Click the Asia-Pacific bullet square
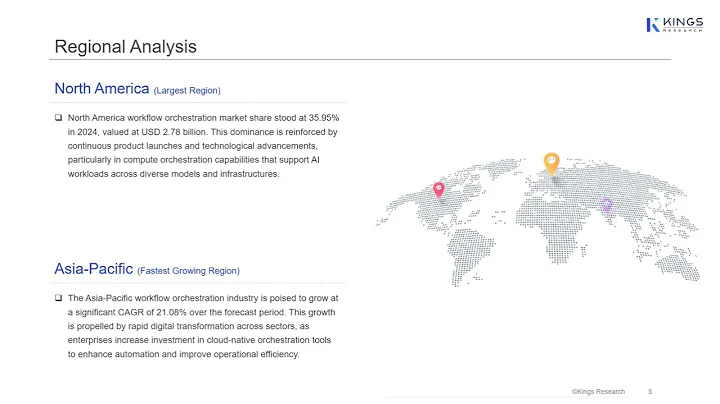720x404 pixels. tap(58, 298)
